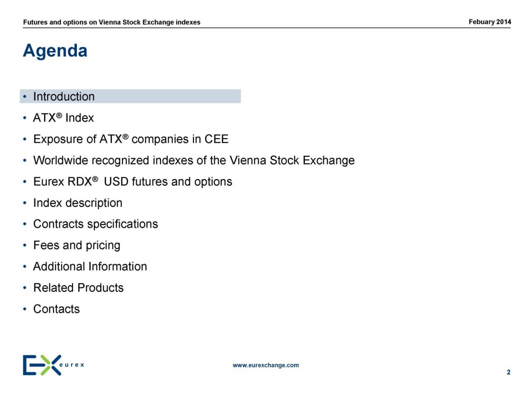532x398 pixels.
Task: Select Eurex RDX® USD futures and options
Action: (x=133, y=182)
